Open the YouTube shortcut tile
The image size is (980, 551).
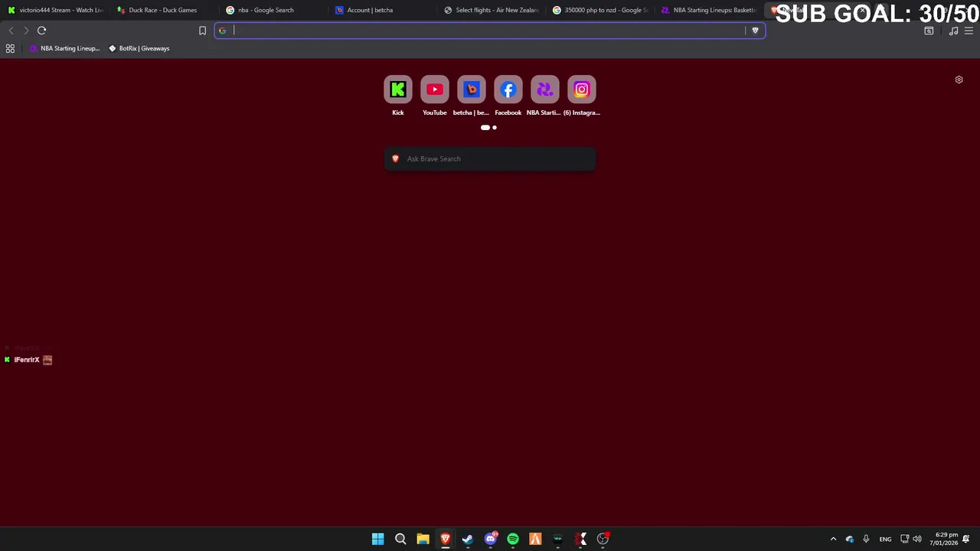pos(434,90)
